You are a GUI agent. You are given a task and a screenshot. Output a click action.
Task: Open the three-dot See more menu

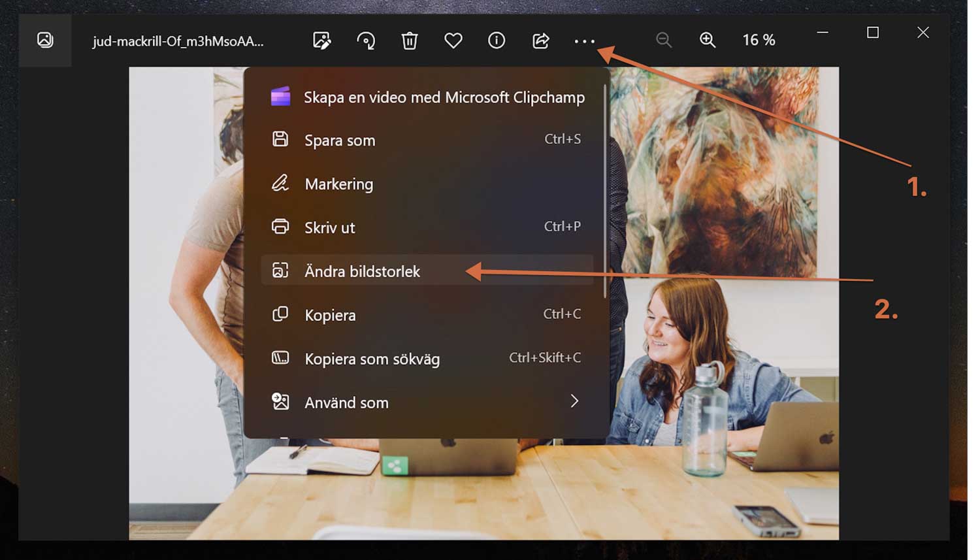coord(584,41)
